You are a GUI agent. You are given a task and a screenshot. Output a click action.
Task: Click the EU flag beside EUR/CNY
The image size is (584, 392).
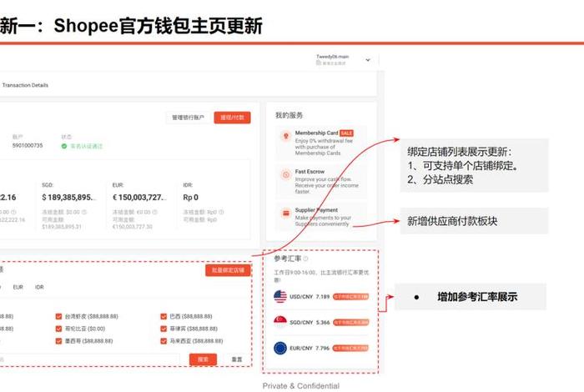coord(280,348)
